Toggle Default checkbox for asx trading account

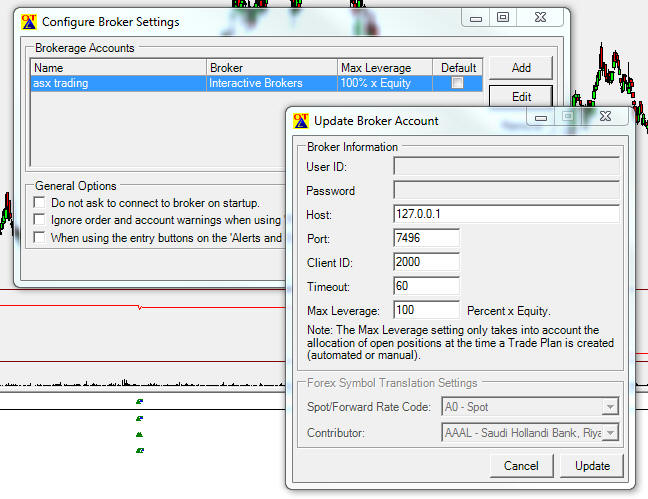[457, 83]
